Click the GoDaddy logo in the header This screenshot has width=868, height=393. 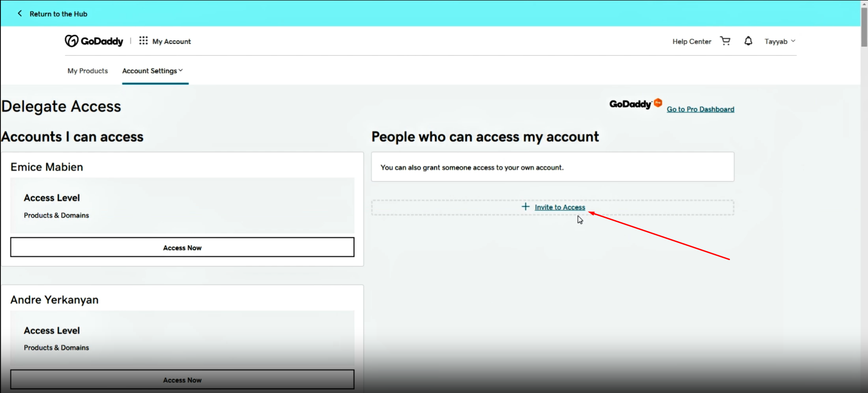(x=94, y=41)
